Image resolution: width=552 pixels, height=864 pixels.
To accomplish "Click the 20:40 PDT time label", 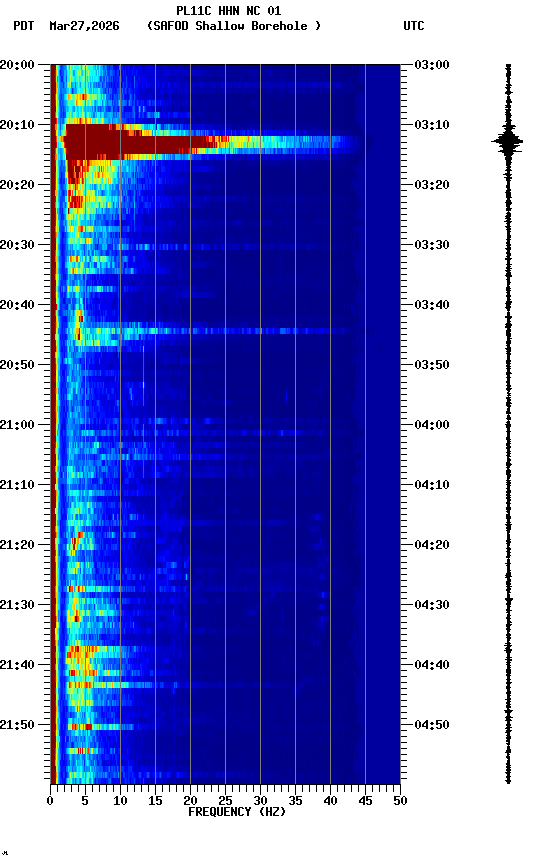I will click(x=17, y=305).
